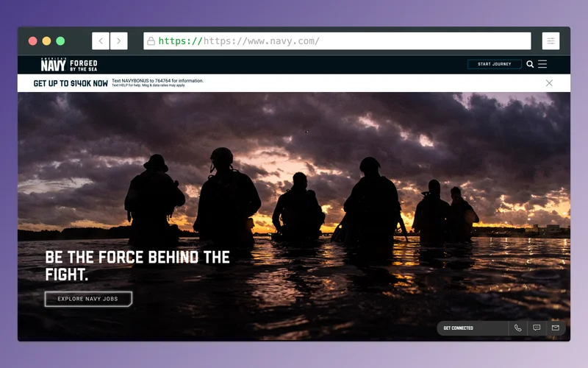This screenshot has width=588, height=368.
Task: Click the America's Navy logo
Action: (x=68, y=65)
